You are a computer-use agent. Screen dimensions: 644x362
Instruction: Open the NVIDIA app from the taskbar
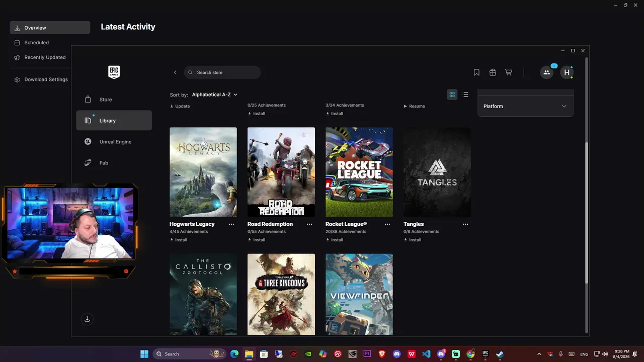click(308, 354)
